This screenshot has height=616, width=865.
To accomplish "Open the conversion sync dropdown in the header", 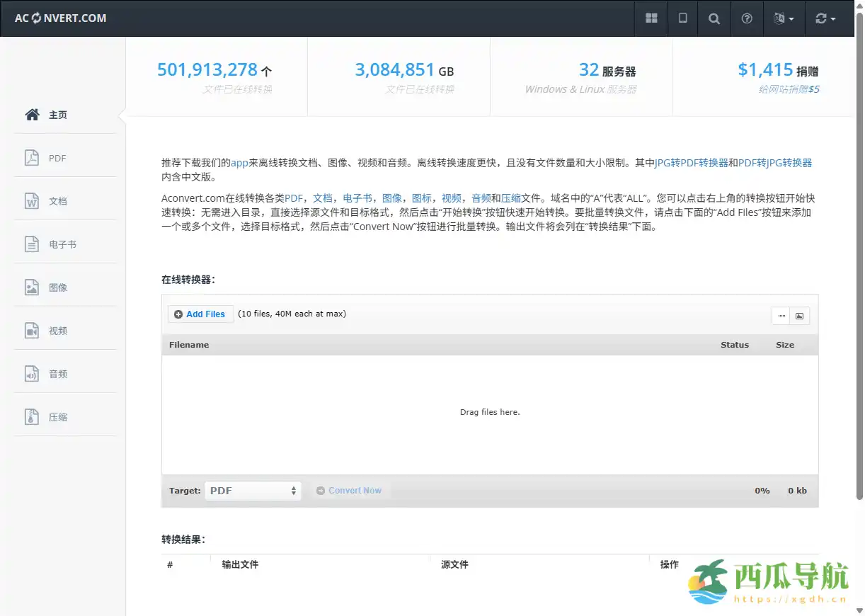I will click(x=827, y=18).
